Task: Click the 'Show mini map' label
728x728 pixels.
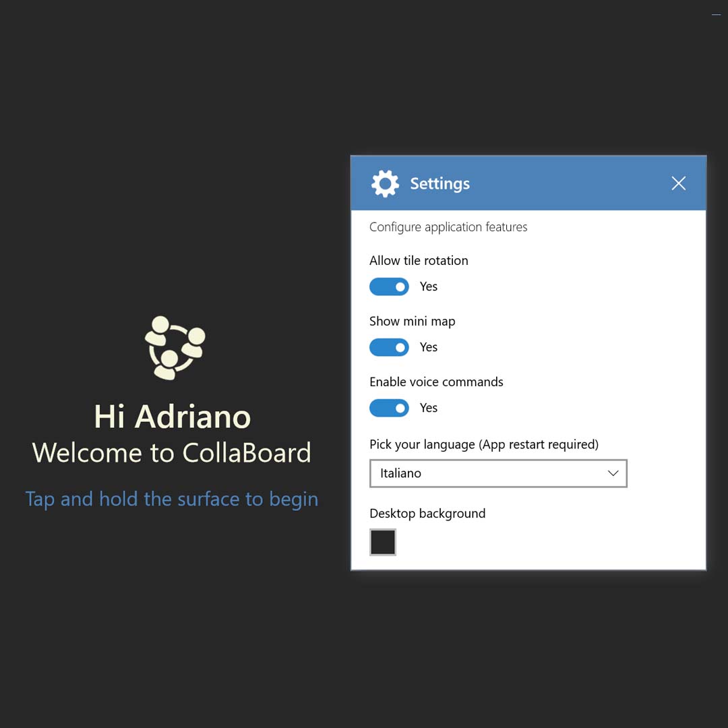Action: [x=413, y=322]
